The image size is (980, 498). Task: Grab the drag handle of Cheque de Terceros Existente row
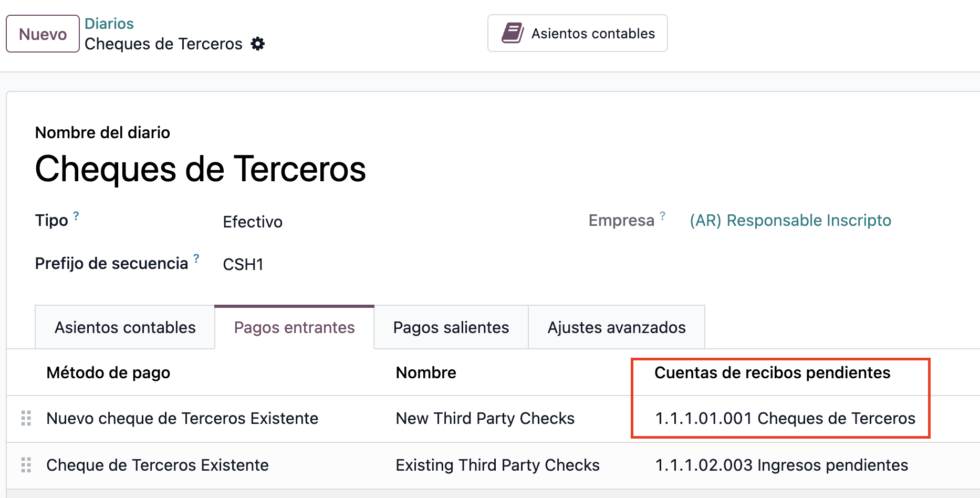click(26, 465)
